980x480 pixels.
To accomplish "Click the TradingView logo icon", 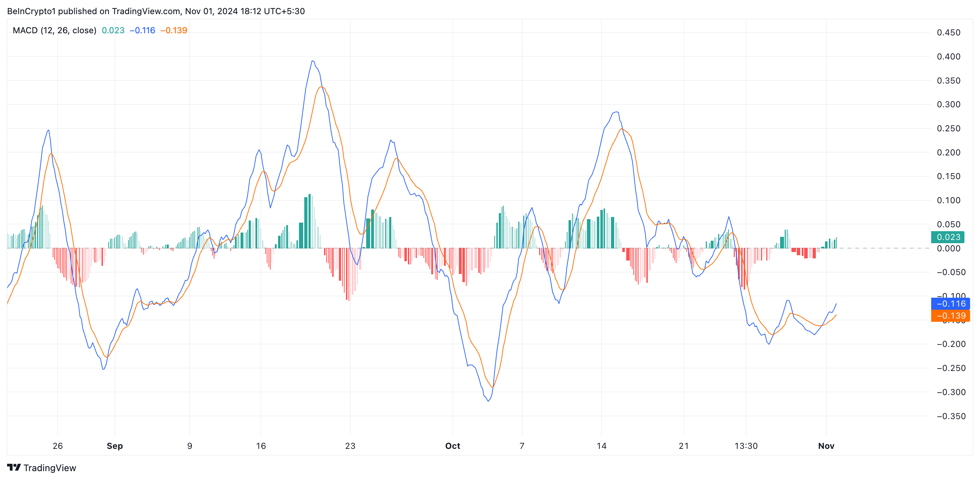I will click(x=14, y=467).
